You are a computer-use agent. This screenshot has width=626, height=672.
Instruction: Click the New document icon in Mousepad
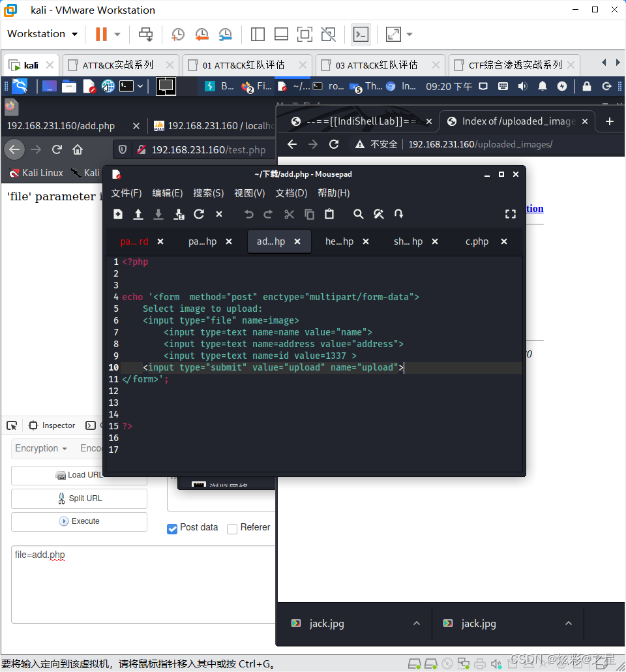(118, 214)
